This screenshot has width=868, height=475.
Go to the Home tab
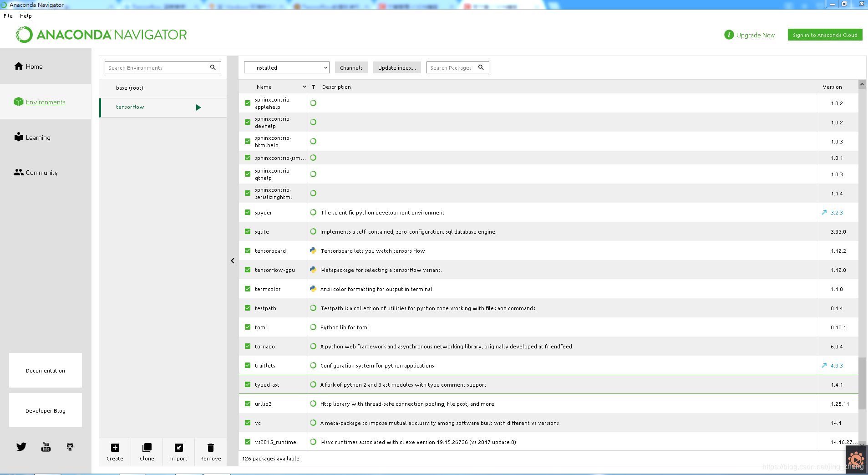(46, 66)
